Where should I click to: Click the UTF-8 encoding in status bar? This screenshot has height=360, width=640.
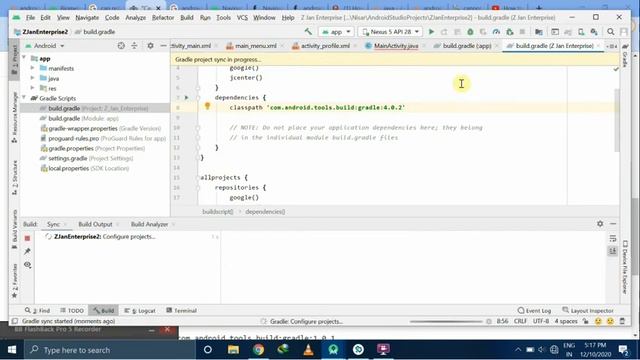(x=541, y=321)
